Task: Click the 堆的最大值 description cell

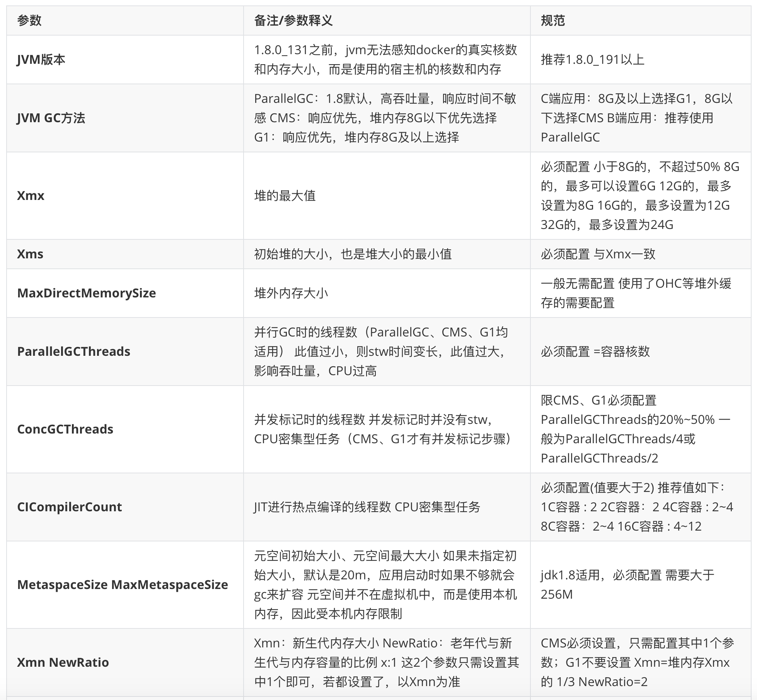Action: click(x=387, y=196)
